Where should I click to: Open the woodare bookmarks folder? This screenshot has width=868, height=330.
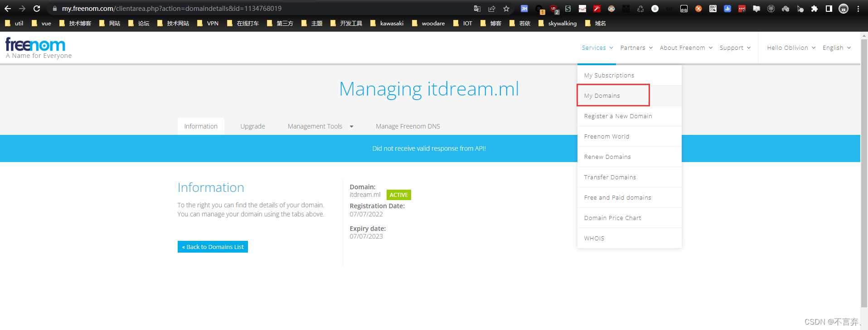pyautogui.click(x=428, y=23)
